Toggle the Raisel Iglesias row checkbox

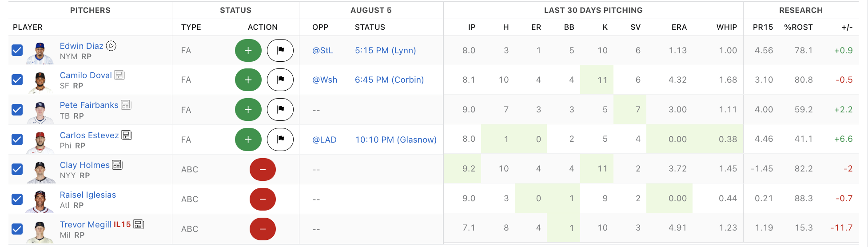click(17, 199)
